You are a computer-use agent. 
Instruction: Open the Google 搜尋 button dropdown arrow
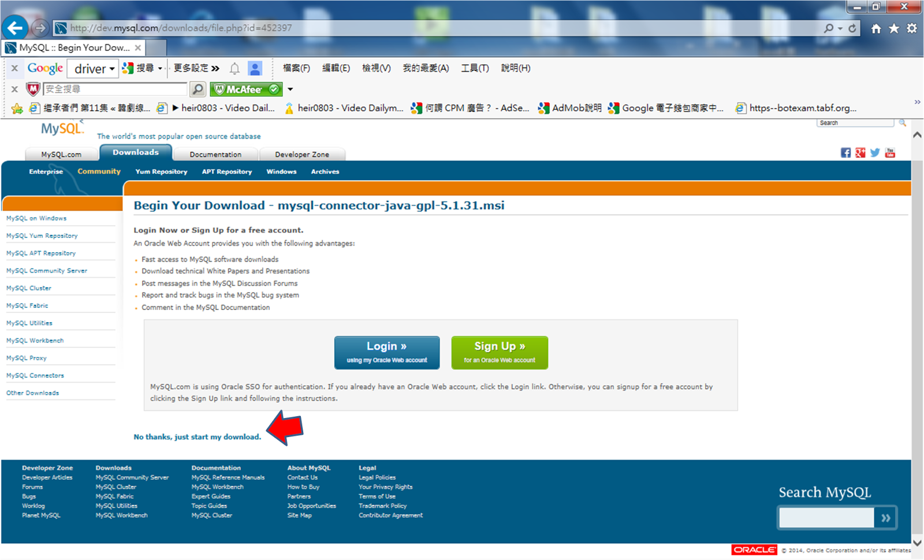pos(160,69)
